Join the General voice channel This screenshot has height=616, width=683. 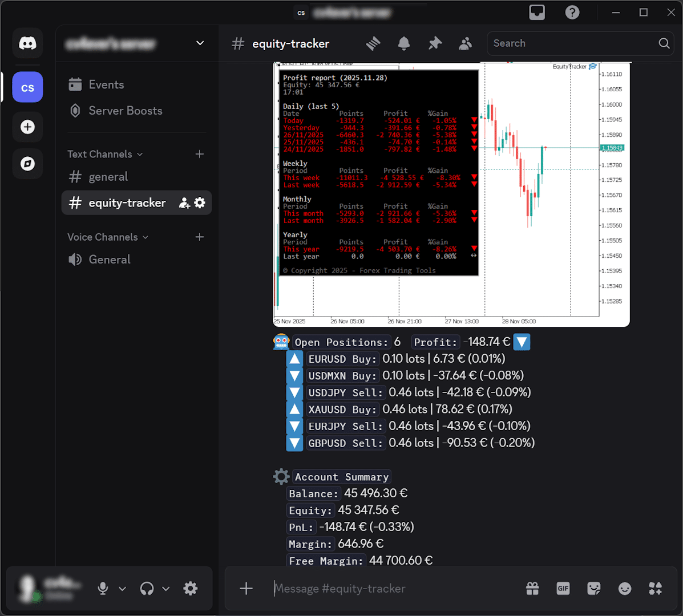point(110,260)
